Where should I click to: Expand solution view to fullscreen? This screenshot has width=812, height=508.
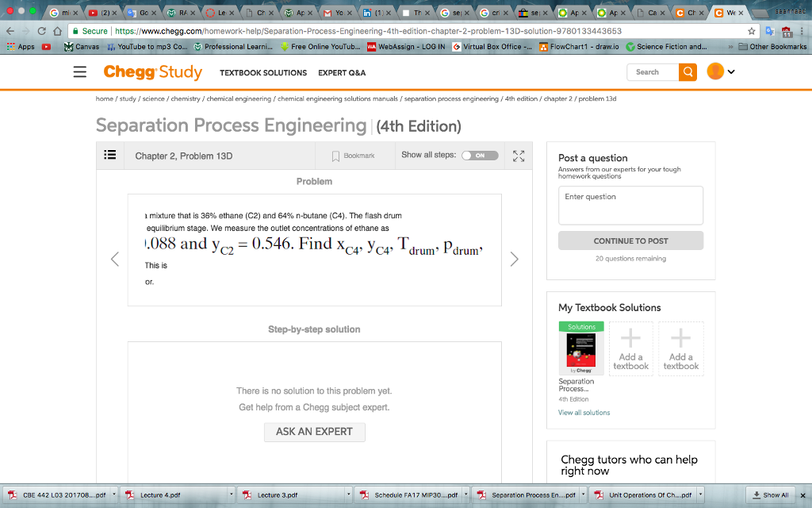(x=519, y=155)
